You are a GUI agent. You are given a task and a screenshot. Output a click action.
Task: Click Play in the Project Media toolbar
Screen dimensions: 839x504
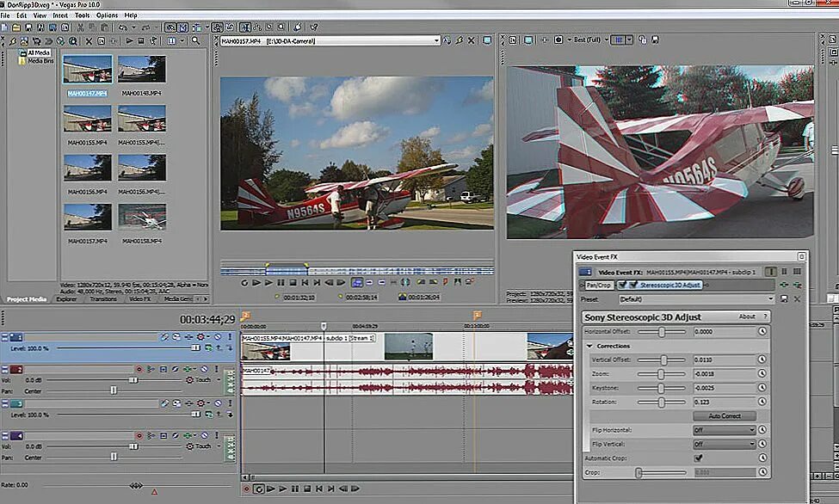[129, 40]
